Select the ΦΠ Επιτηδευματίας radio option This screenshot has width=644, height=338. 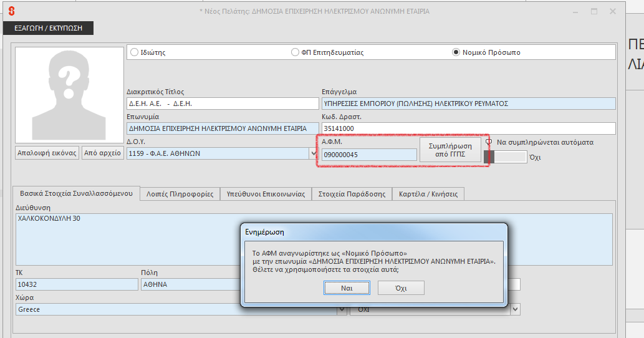tap(295, 52)
